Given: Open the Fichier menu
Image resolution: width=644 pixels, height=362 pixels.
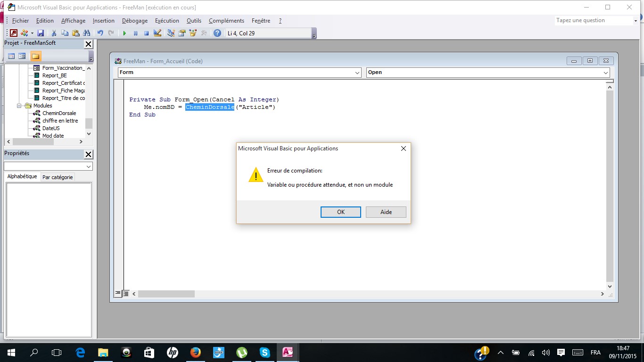Looking at the screenshot, I should click(20, 21).
